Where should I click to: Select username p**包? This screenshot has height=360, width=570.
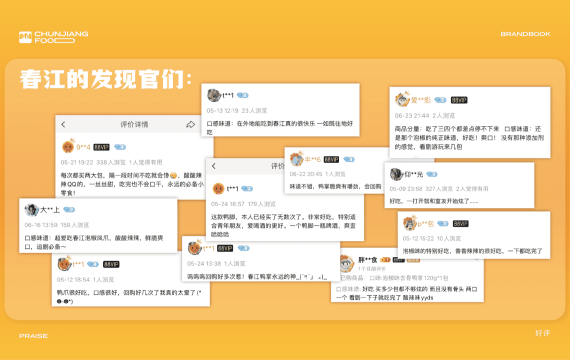coord(426,224)
